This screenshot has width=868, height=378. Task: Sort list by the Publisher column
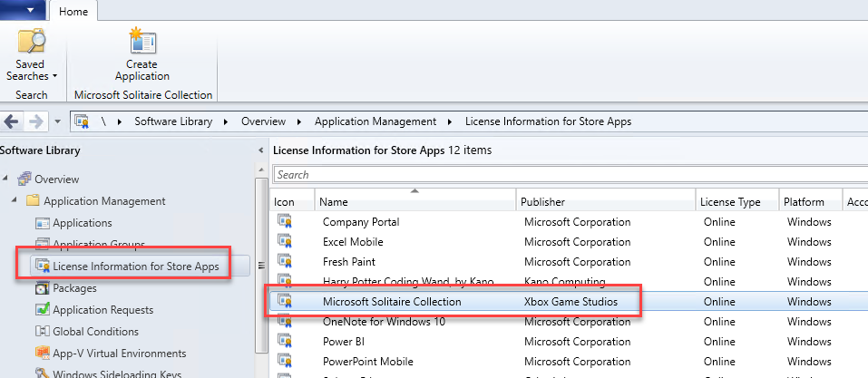[x=606, y=202]
